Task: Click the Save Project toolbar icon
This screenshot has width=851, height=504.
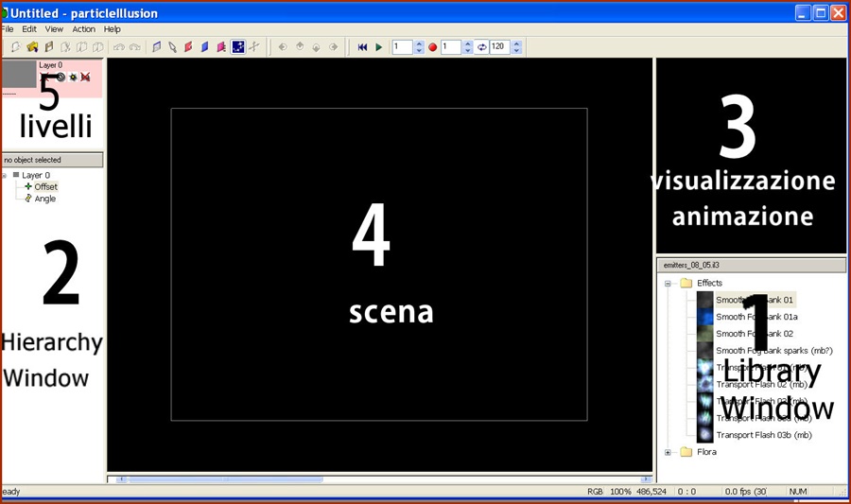Action: pyautogui.click(x=49, y=47)
